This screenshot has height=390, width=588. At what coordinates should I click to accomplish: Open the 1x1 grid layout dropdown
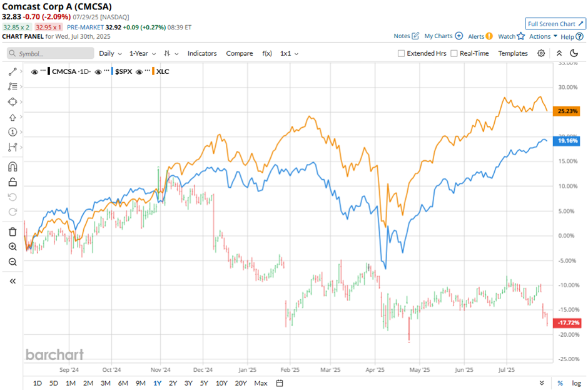(x=289, y=53)
